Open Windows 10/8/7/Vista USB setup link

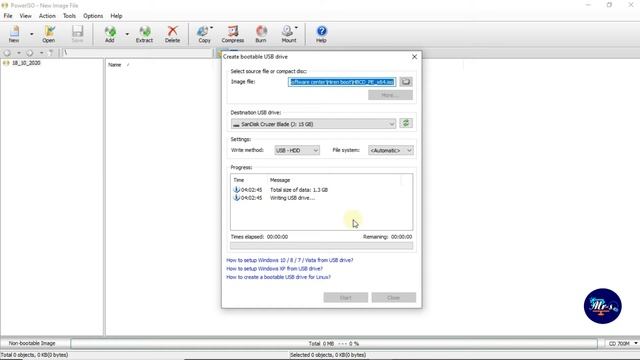(x=290, y=260)
